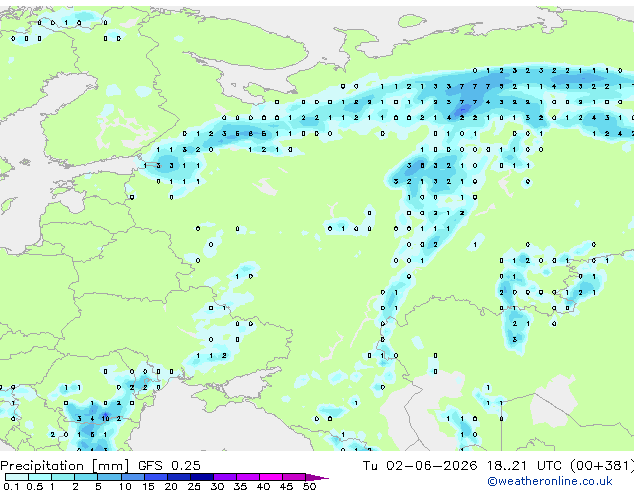Click the over-50 arrow end of legend
The width and height of the screenshot is (634, 490).
(x=317, y=477)
